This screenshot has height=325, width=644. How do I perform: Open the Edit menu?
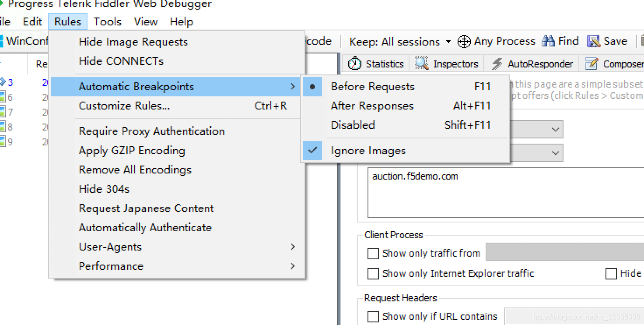point(32,22)
